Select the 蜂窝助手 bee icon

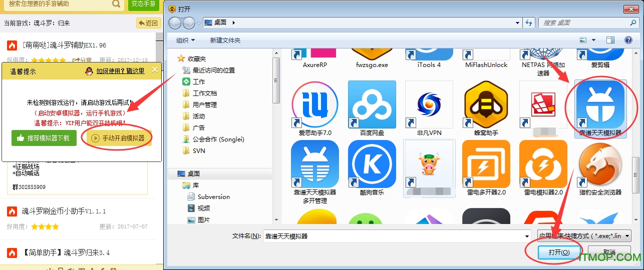[x=486, y=108]
